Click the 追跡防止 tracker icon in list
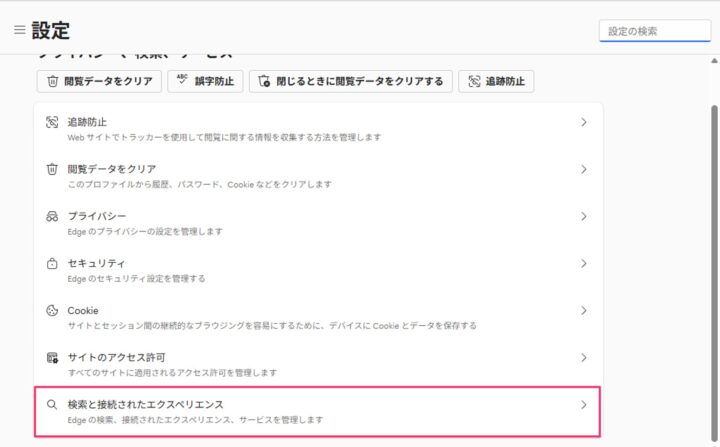720x447 pixels. point(52,122)
